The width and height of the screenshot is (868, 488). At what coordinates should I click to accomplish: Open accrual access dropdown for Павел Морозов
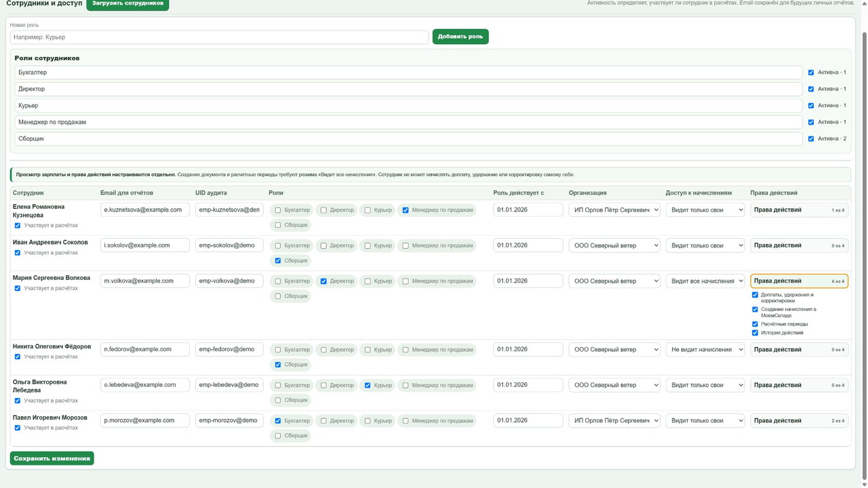tap(705, 421)
